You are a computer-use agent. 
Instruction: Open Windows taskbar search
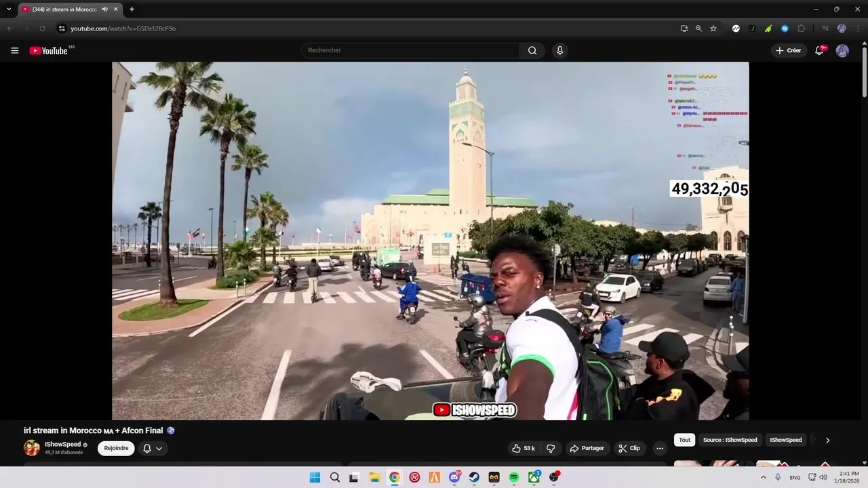(334, 477)
